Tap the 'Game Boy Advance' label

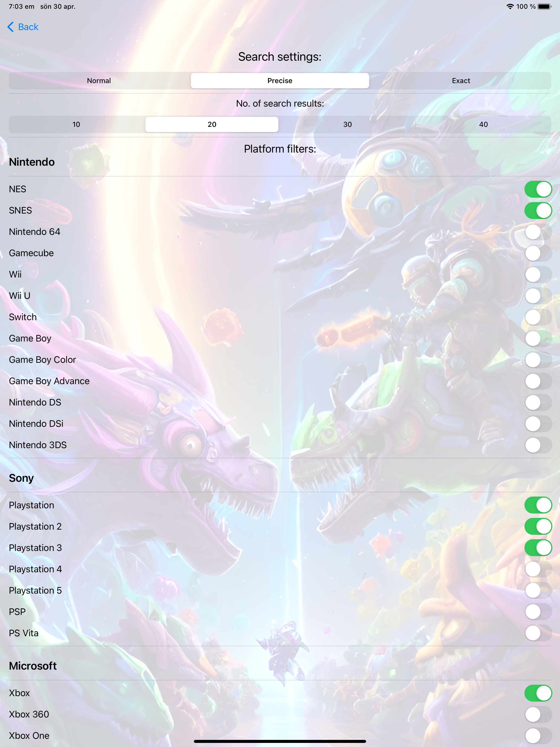coord(49,381)
